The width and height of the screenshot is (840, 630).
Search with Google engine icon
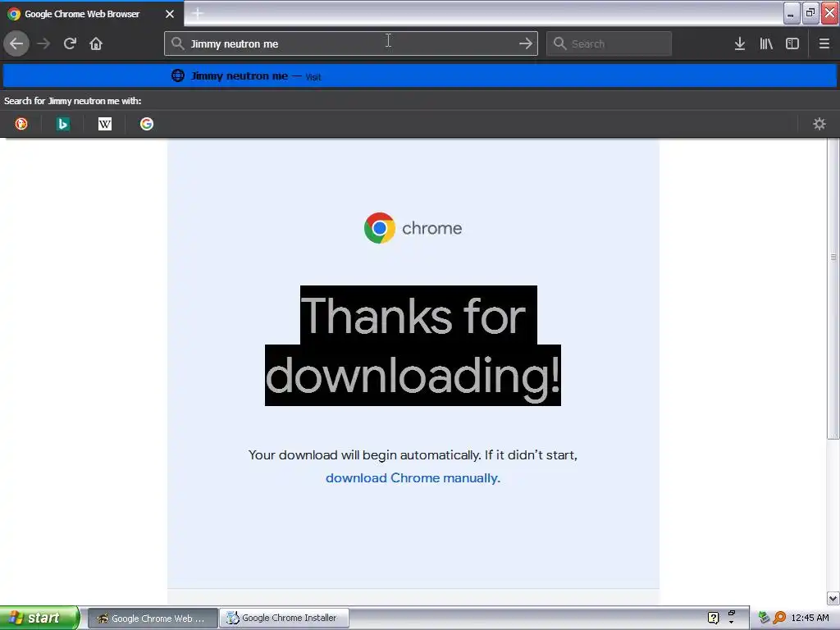tap(147, 124)
